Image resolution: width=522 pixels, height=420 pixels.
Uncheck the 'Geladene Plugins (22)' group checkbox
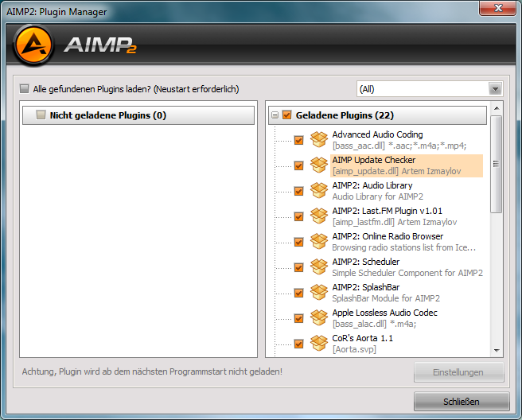click(x=286, y=115)
